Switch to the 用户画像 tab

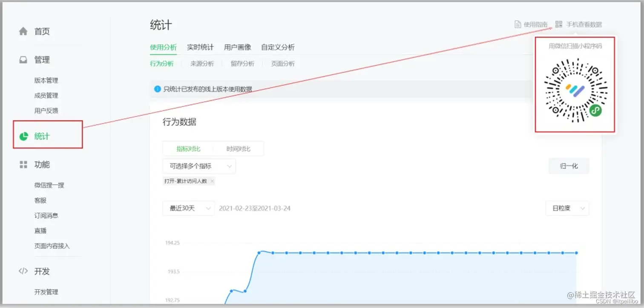(237, 47)
